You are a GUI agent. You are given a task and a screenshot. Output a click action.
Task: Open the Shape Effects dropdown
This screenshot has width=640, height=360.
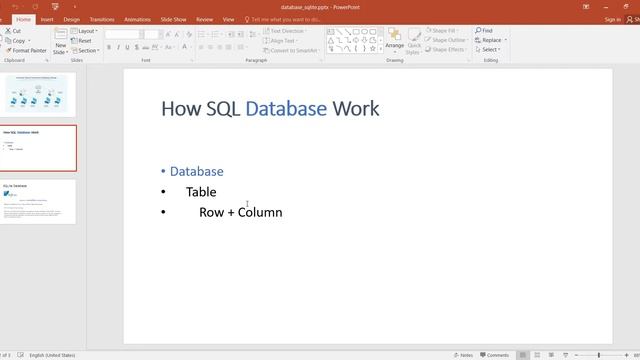(x=446, y=49)
